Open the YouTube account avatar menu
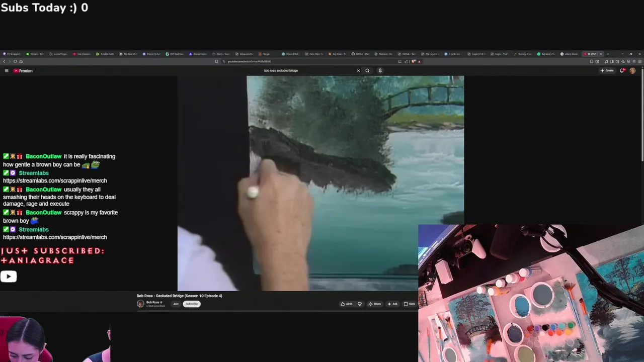The image size is (644, 362). point(632,70)
